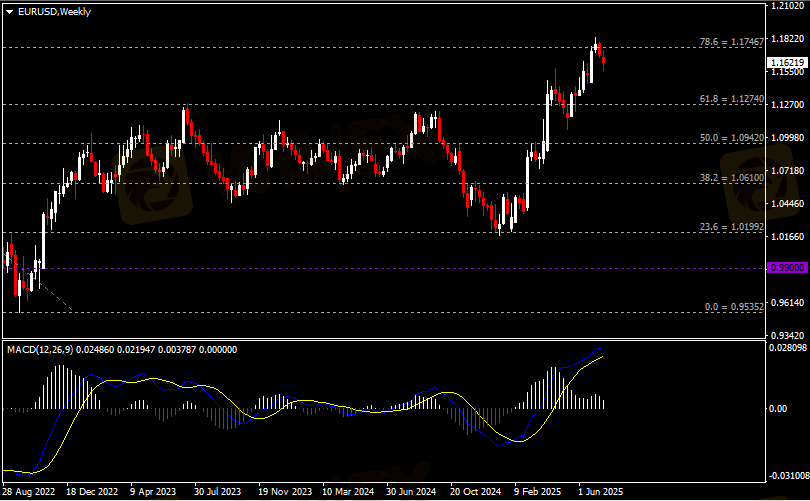Select the 38.2 = 1.06100 Fibonacci label
This screenshot has height=501, width=810.
[731, 178]
